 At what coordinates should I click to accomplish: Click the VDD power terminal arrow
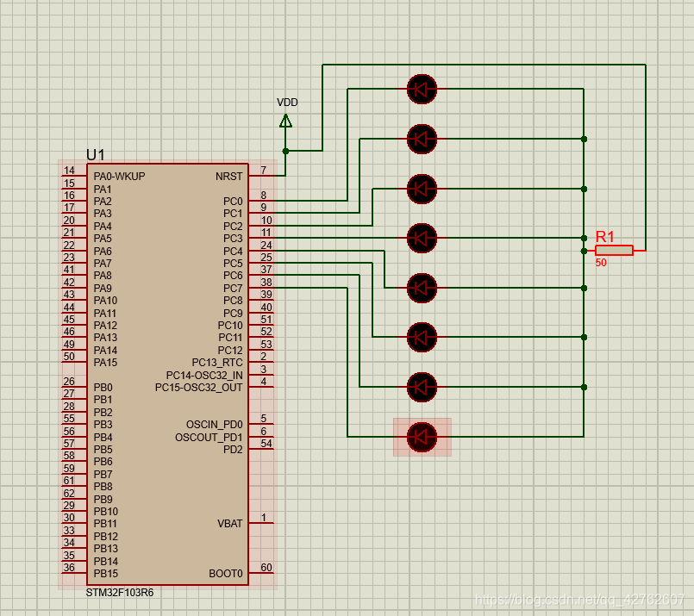coord(286,121)
